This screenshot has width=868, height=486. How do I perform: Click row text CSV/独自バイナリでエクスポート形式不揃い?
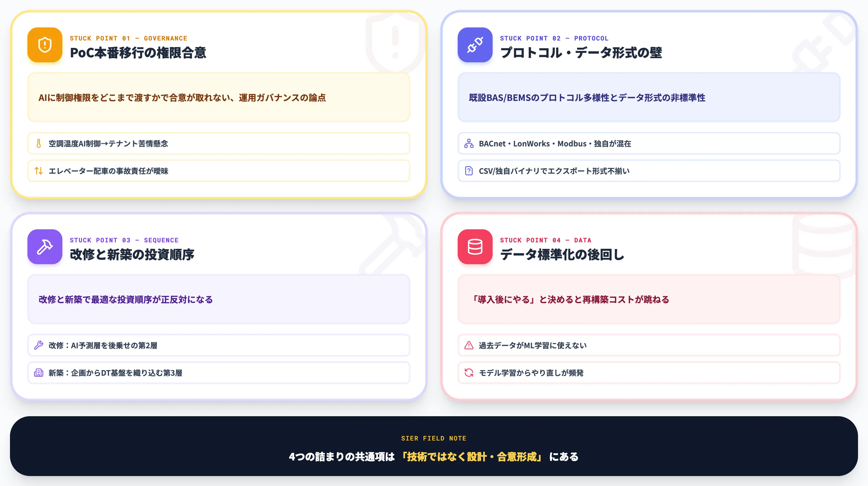[x=554, y=171]
